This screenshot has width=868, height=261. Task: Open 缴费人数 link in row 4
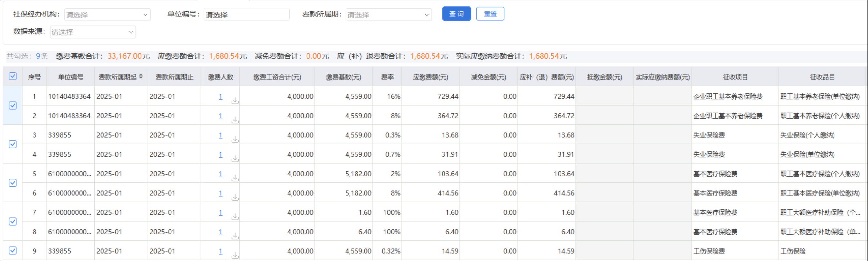(x=220, y=155)
